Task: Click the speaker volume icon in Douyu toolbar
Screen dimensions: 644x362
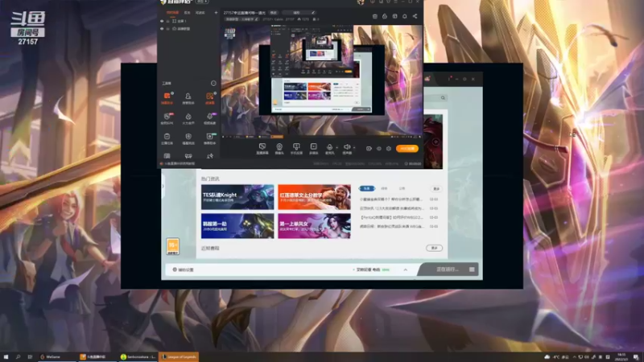Action: 347,148
